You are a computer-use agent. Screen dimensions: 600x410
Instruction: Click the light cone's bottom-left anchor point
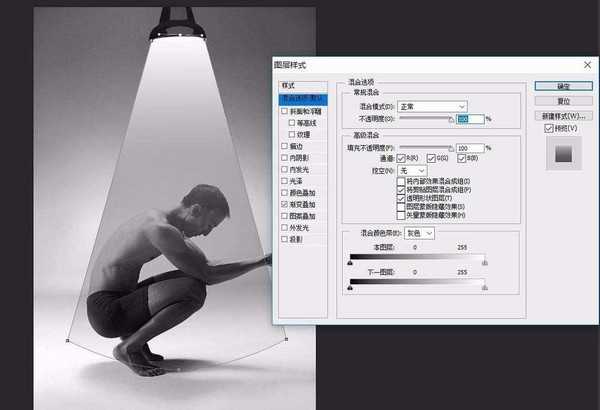coord(68,340)
